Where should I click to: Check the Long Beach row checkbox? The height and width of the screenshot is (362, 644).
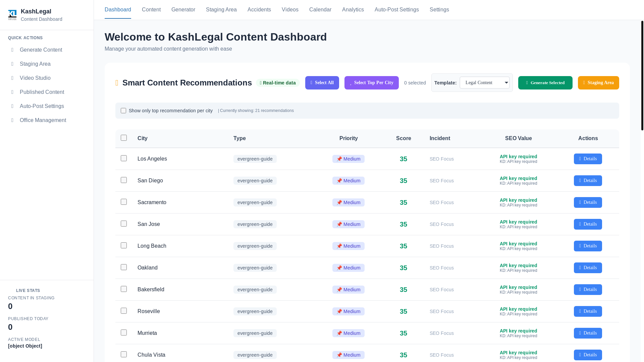coord(124,245)
